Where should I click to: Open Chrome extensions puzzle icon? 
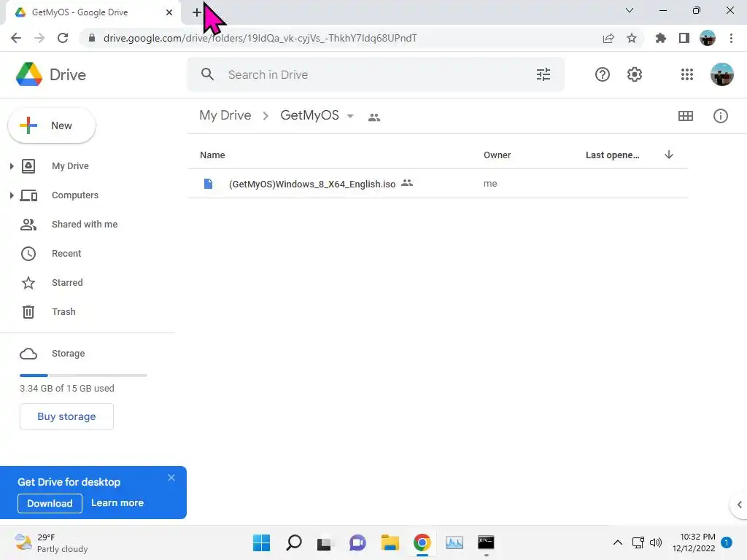coord(660,38)
